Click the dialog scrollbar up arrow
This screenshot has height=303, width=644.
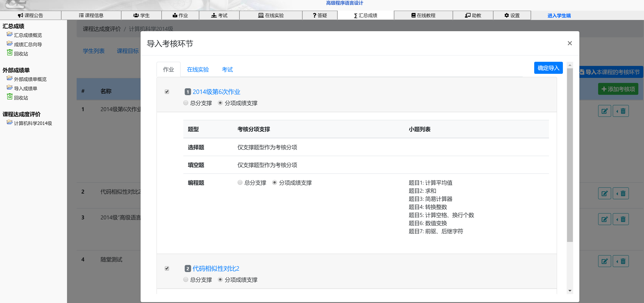coord(570,65)
